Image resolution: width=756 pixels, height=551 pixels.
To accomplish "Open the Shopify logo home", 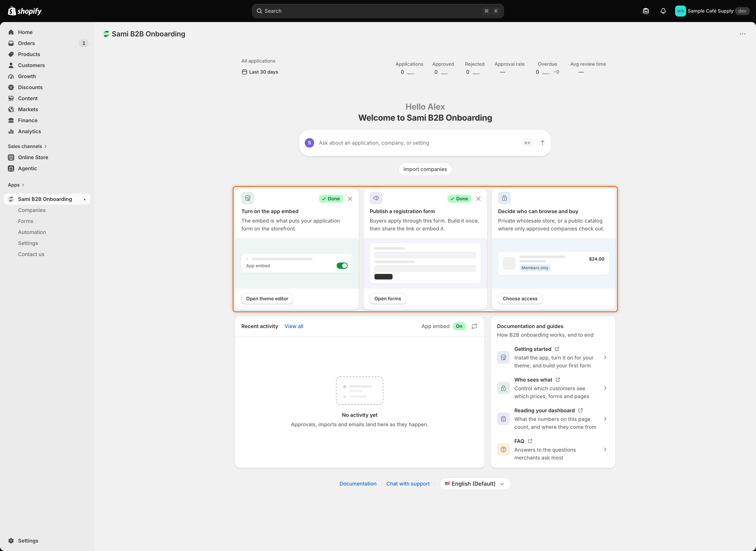I will 25,11.
